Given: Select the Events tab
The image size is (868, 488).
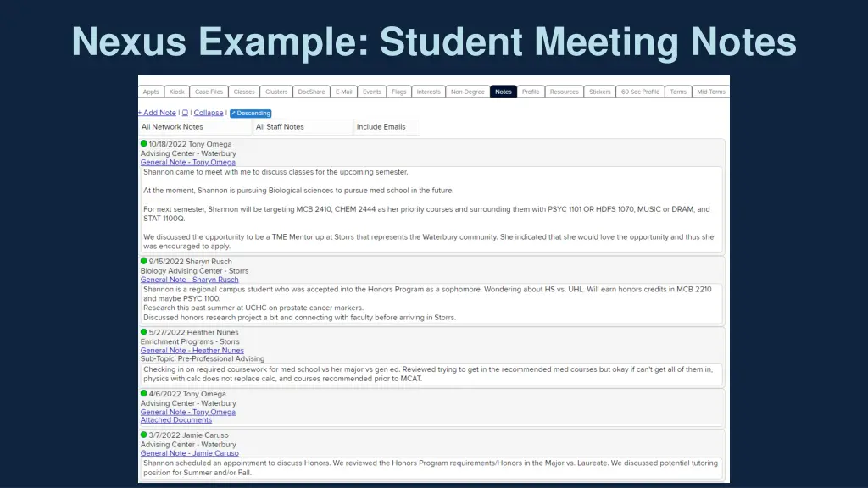Looking at the screenshot, I should point(372,91).
